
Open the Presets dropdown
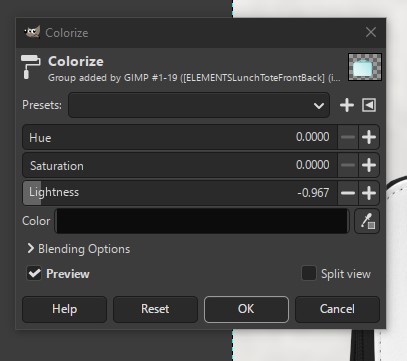(x=199, y=105)
